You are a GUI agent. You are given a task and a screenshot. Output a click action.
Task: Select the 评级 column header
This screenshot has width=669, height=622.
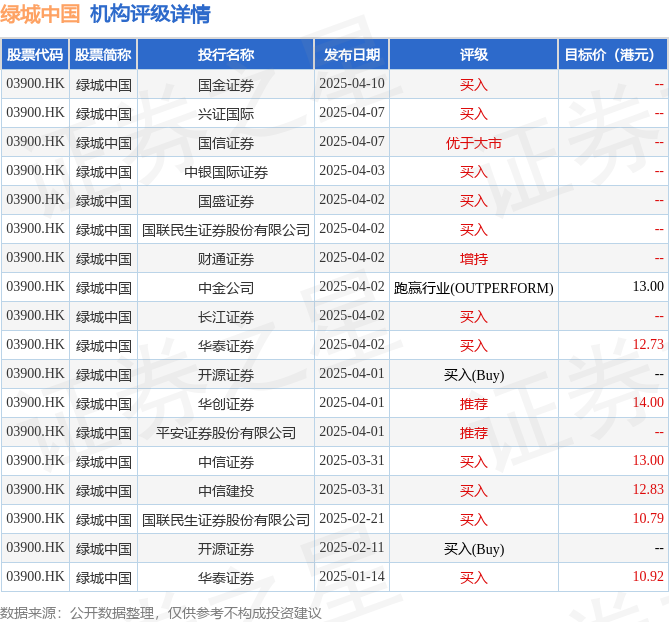[474, 55]
